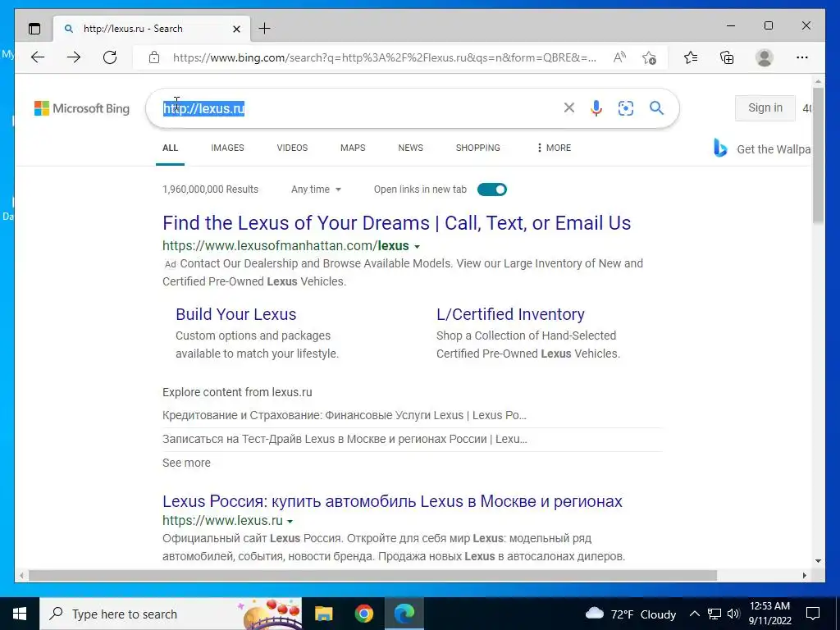Viewport: 840px width, 630px height.
Task: Open the volume speaker tray icon
Action: (733, 614)
